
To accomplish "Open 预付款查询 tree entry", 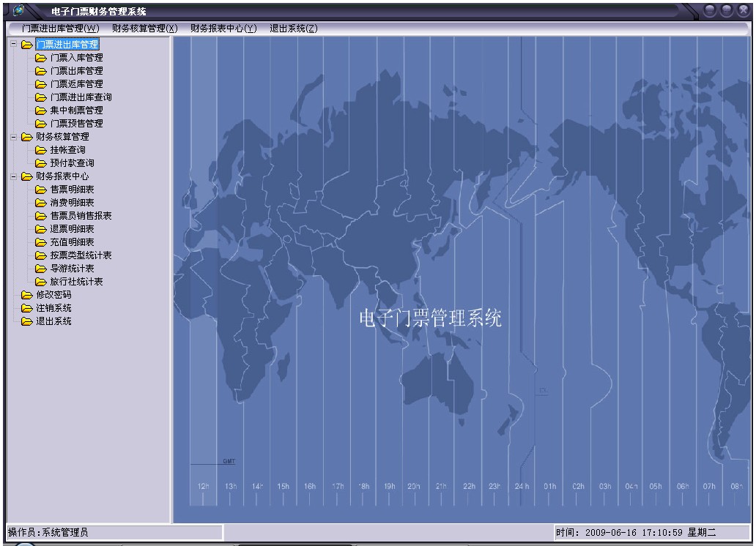I will pyautogui.click(x=72, y=163).
